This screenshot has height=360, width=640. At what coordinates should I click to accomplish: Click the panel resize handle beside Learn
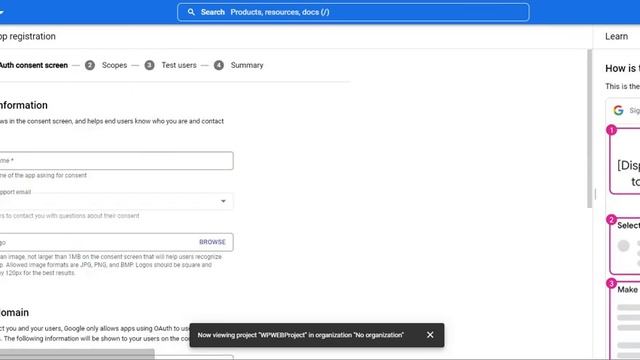[595, 194]
